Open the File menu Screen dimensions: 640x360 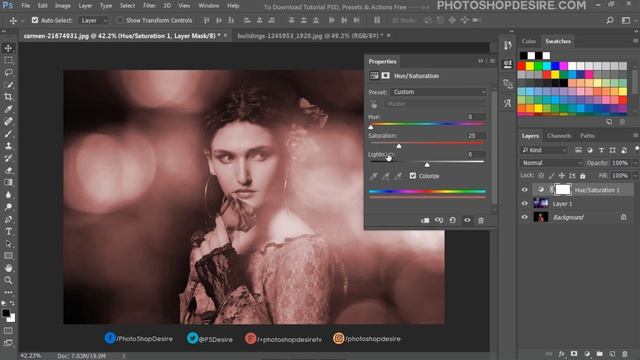[x=26, y=6]
